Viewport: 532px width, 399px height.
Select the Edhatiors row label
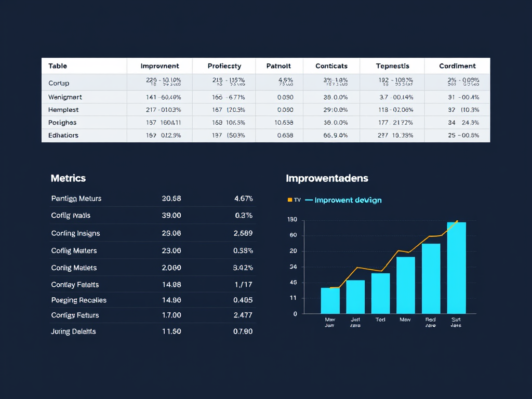(x=63, y=135)
